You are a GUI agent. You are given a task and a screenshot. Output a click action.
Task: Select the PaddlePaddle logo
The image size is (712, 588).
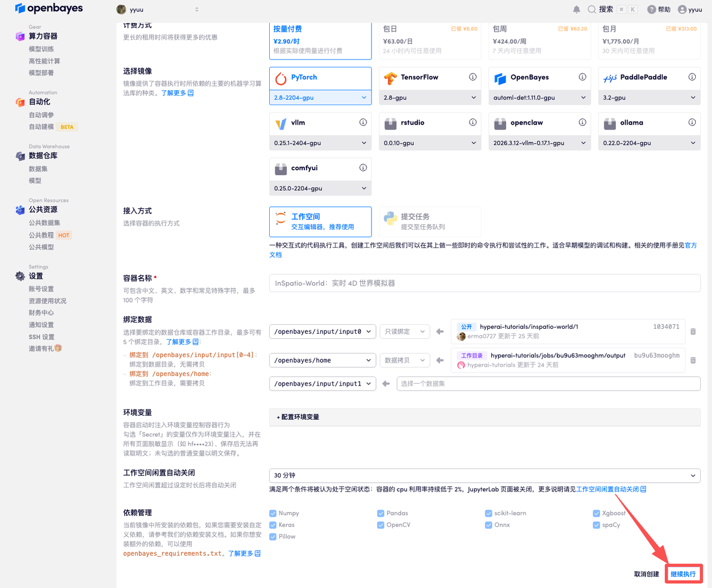pos(610,78)
